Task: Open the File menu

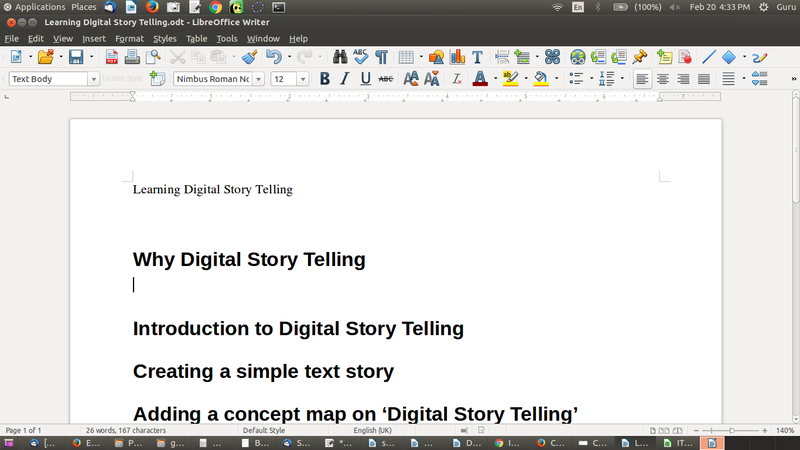Action: 11,39
